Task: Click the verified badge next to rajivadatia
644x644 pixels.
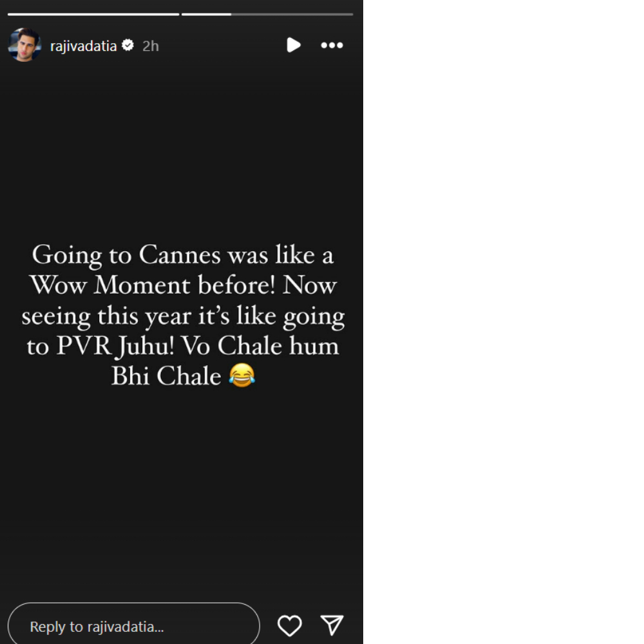Action: pos(128,45)
